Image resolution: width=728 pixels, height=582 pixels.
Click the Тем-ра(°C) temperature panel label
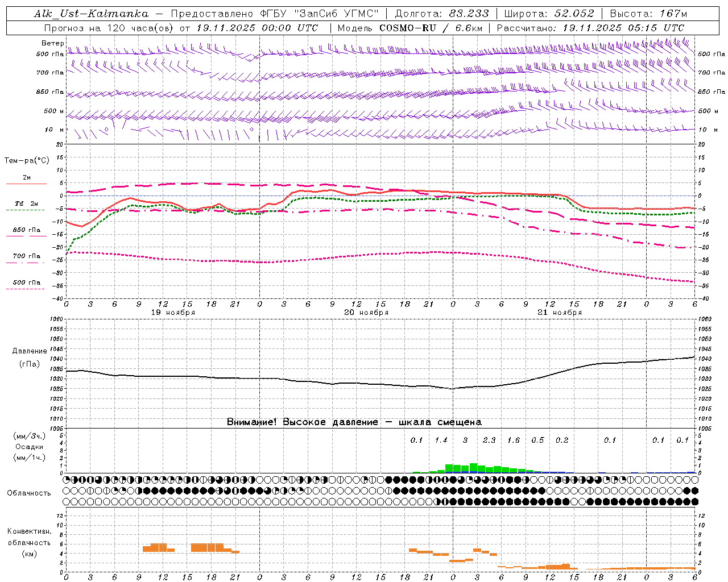[x=27, y=160]
